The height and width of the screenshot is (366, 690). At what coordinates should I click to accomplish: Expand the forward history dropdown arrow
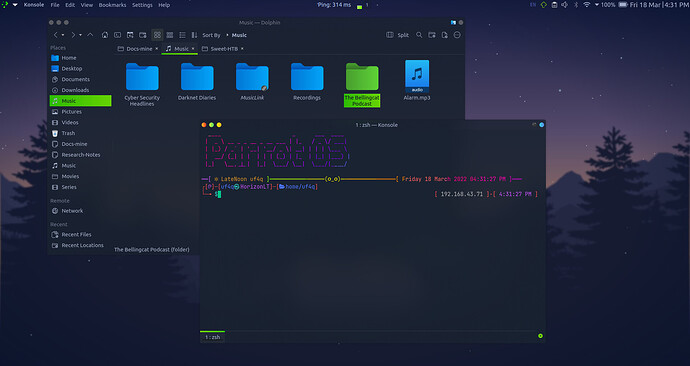pyautogui.click(x=80, y=35)
